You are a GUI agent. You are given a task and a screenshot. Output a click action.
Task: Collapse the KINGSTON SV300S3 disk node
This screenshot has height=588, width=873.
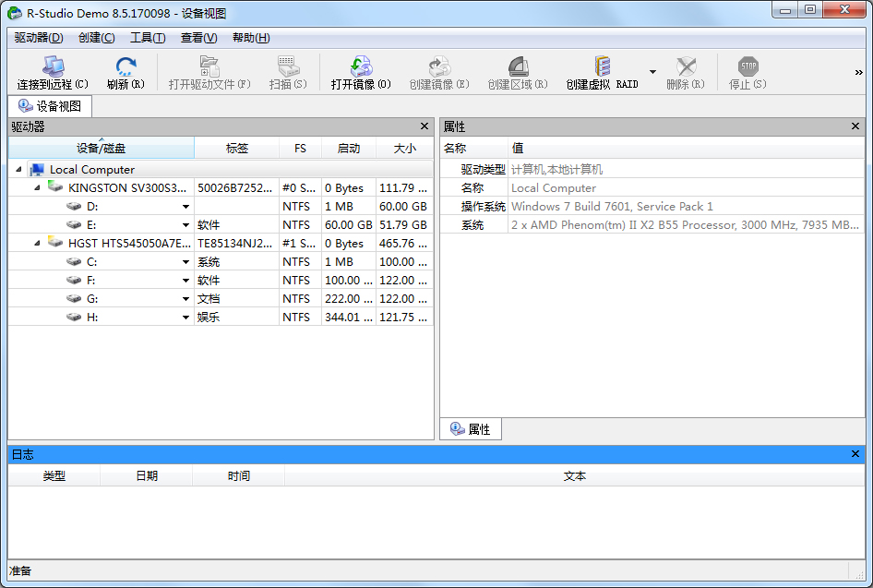pyautogui.click(x=37, y=187)
